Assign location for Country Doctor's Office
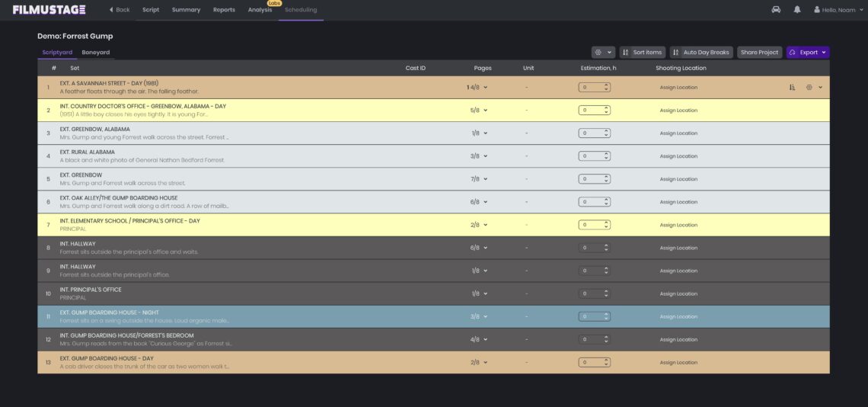Screen dimensions: 868x407 click(x=678, y=111)
